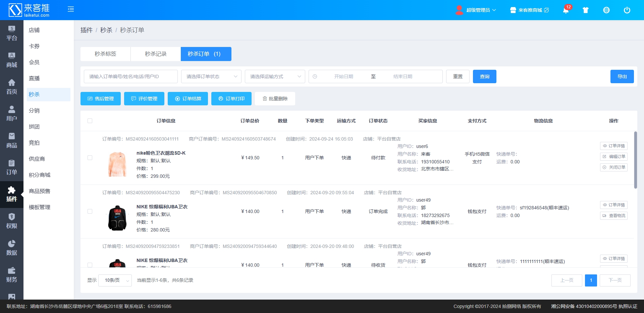644x313 pixels.
Task: Check the nike粉色卫衣 order checkbox
Action: 90,158
